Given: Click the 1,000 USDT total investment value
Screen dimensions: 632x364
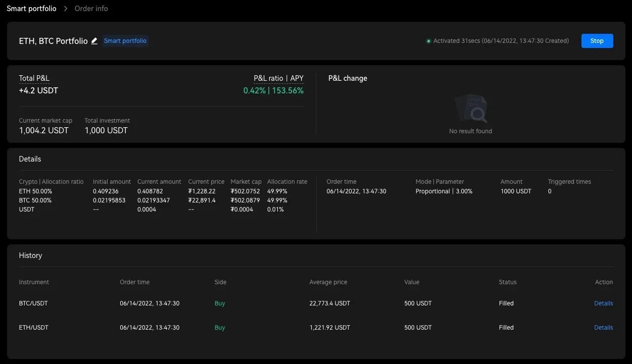Looking at the screenshot, I should 106,130.
